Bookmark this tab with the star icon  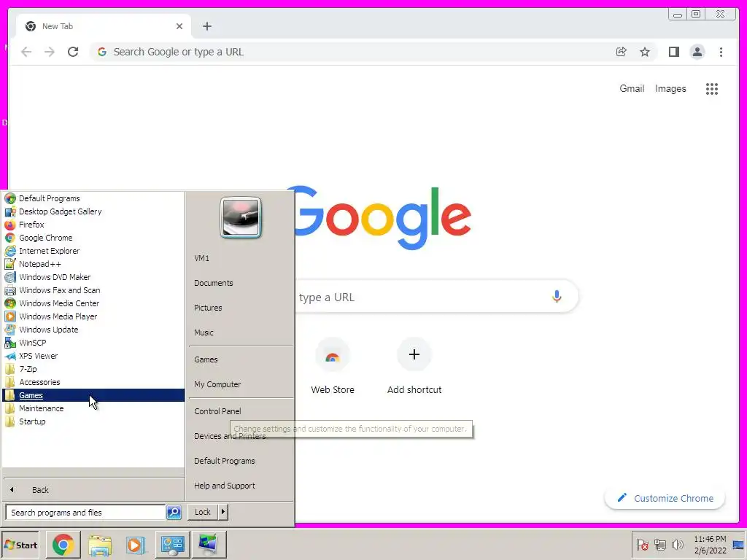point(645,52)
